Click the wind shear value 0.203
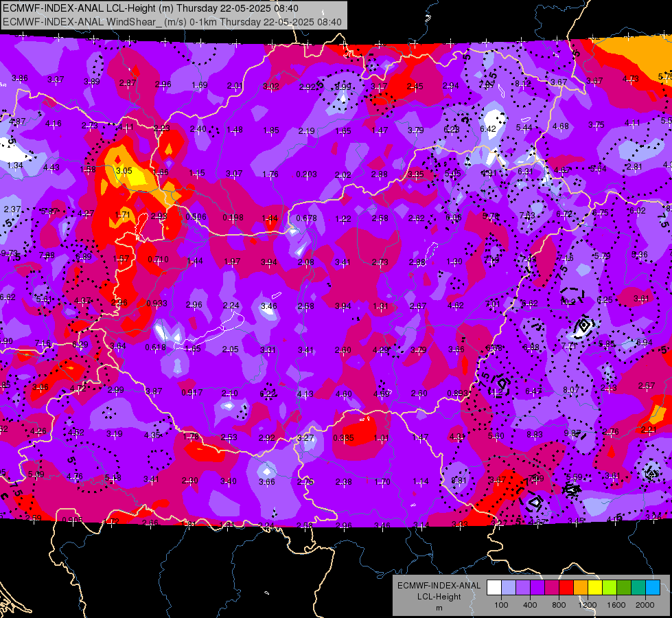Image resolution: width=672 pixels, height=618 pixels. tap(306, 174)
